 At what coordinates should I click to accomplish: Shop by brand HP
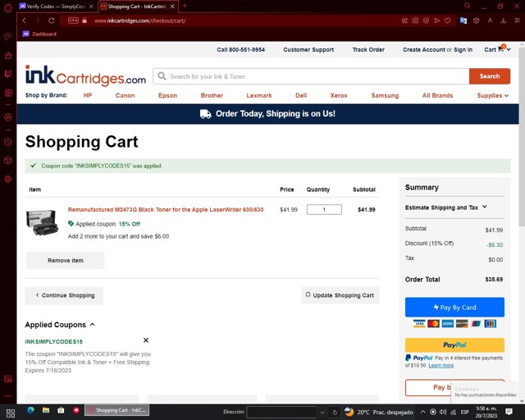coord(88,95)
